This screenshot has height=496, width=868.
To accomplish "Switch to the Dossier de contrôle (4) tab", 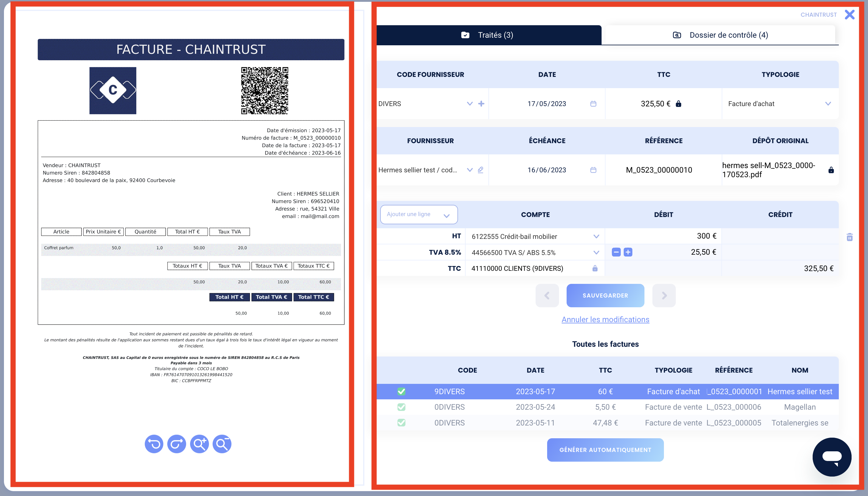I will (720, 35).
